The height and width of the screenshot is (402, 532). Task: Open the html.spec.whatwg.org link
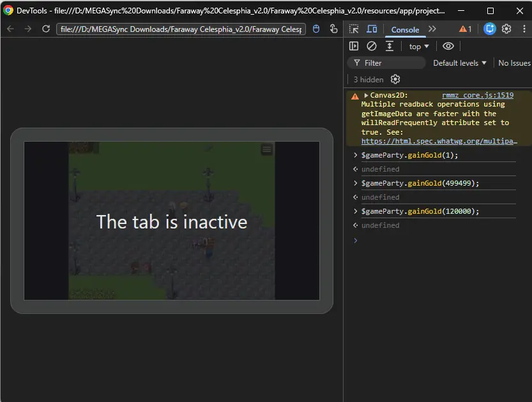click(439, 142)
